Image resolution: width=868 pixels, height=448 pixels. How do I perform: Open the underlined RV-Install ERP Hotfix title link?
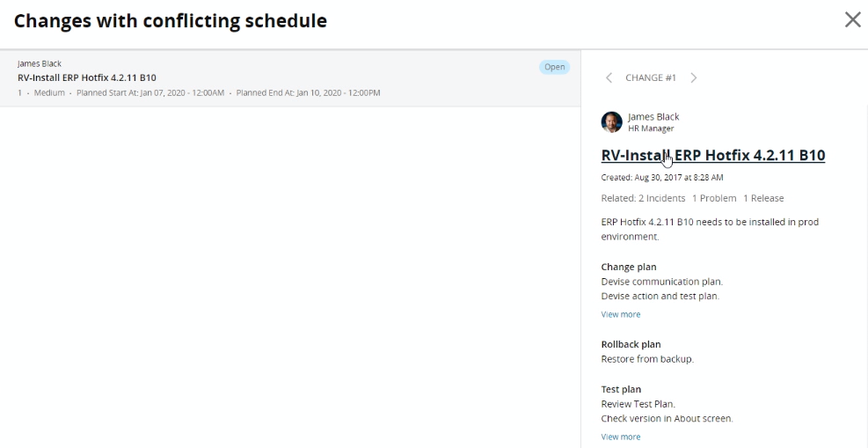click(713, 156)
